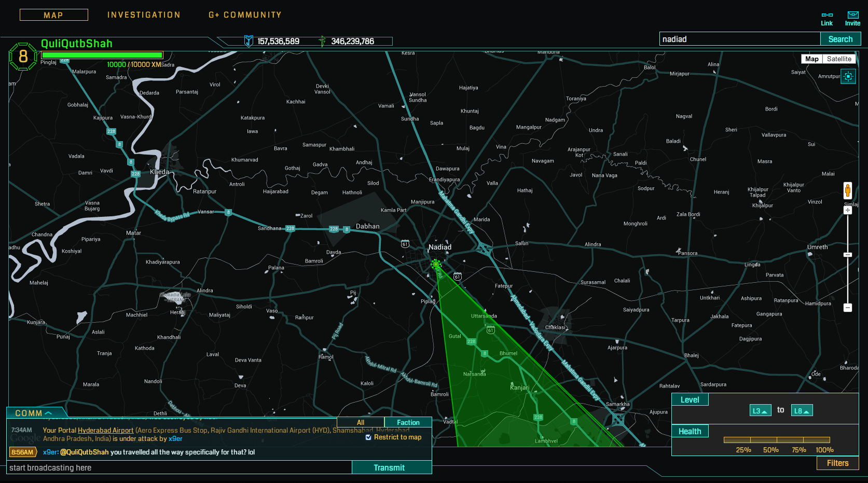This screenshot has height=483, width=868.
Task: Click the @QuliQutbShah mention in COMM
Action: [x=85, y=452]
